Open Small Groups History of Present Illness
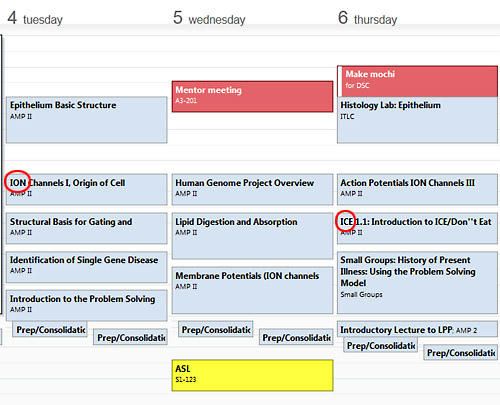Viewport: 500px width, 405px height. point(417,283)
